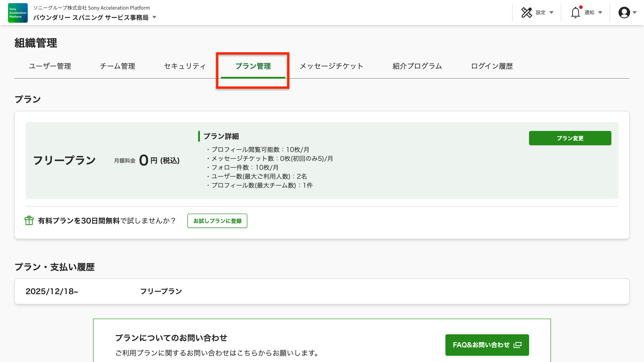Switch to the チーム管理 tab
This screenshot has width=644, height=362.
click(x=117, y=66)
